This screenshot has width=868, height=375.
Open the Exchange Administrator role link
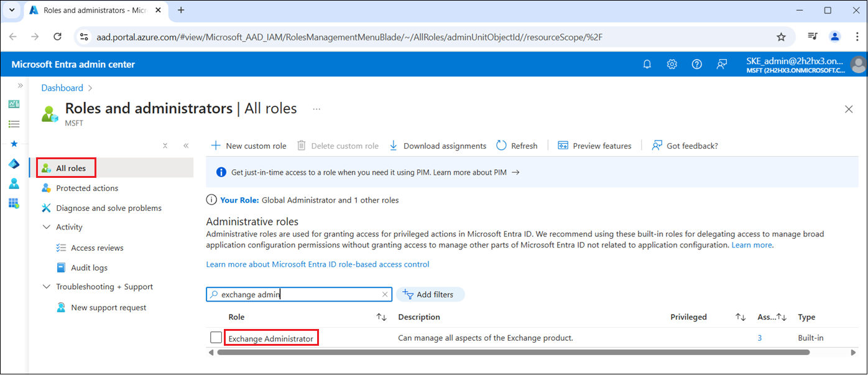(270, 338)
